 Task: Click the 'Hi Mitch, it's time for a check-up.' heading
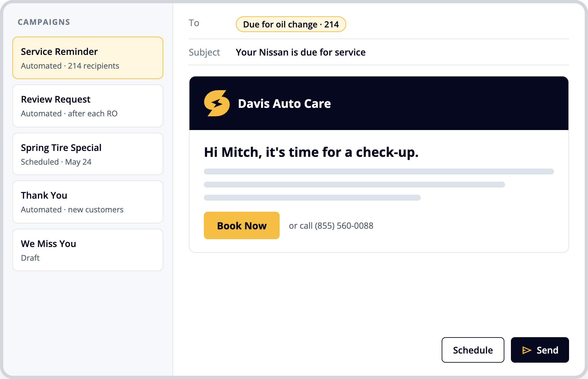(x=311, y=152)
